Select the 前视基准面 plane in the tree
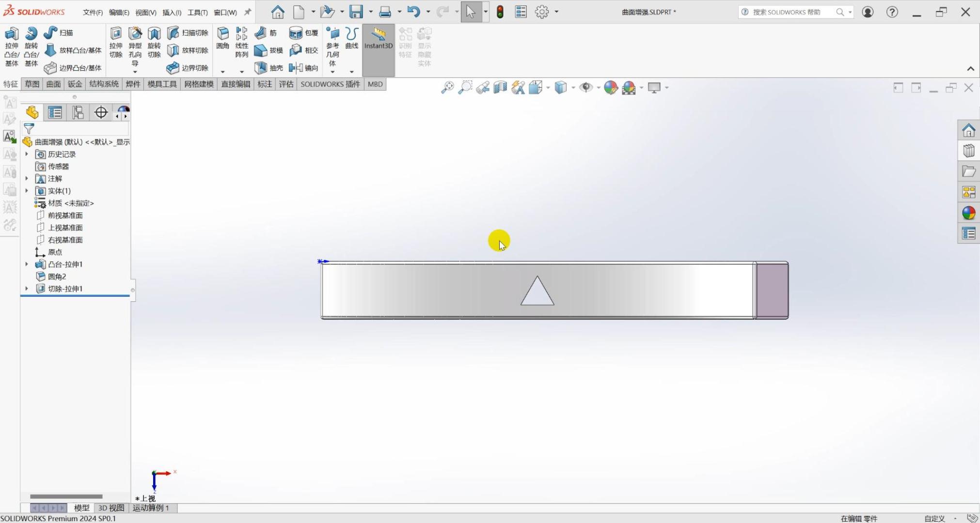Screen dimensions: 980x523 65,215
